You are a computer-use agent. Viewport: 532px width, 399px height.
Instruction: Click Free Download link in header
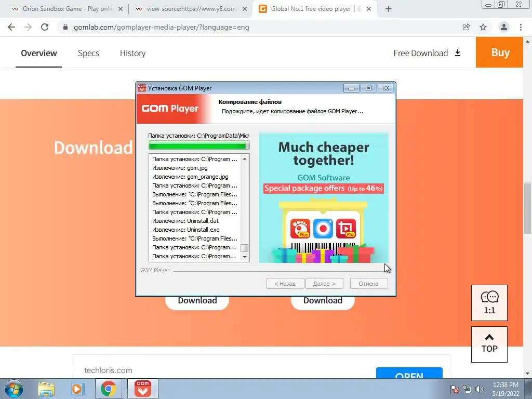427,54
